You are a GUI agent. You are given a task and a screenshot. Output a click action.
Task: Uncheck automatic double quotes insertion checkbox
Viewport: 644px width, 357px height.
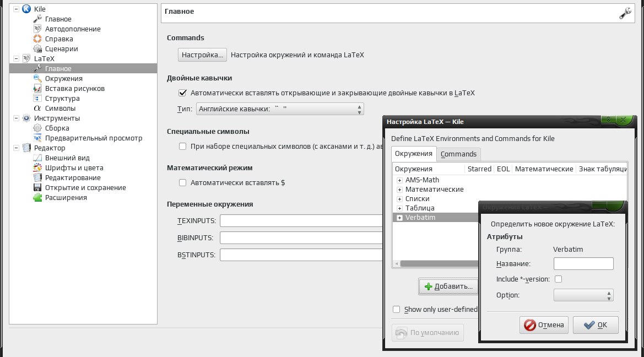[183, 93]
